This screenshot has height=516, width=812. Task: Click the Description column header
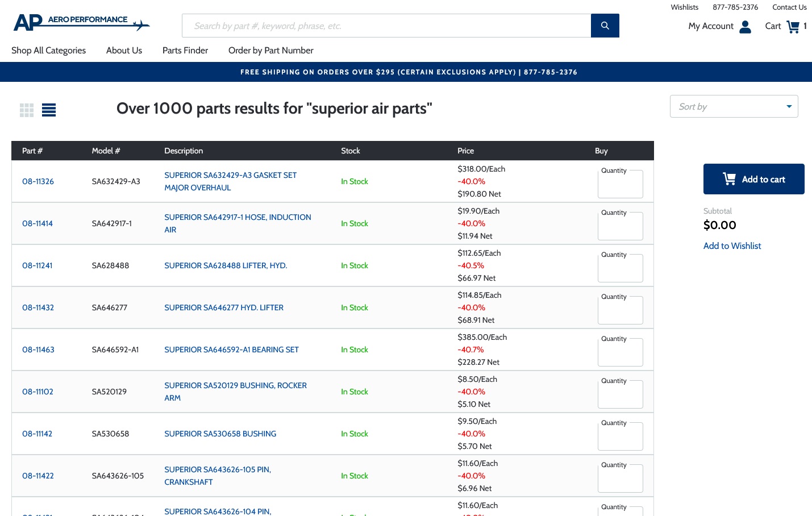coord(184,151)
